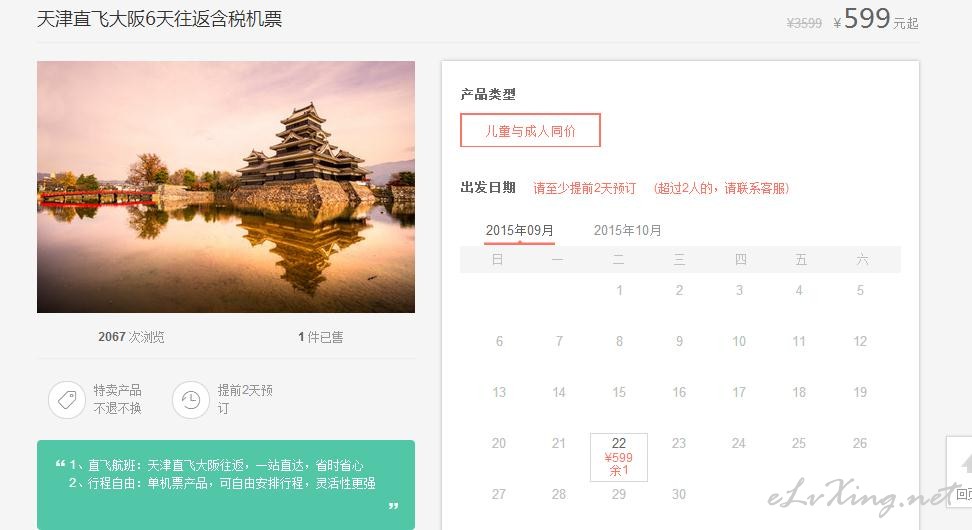Click the 599 元起 price
972x530 pixels.
876,19
